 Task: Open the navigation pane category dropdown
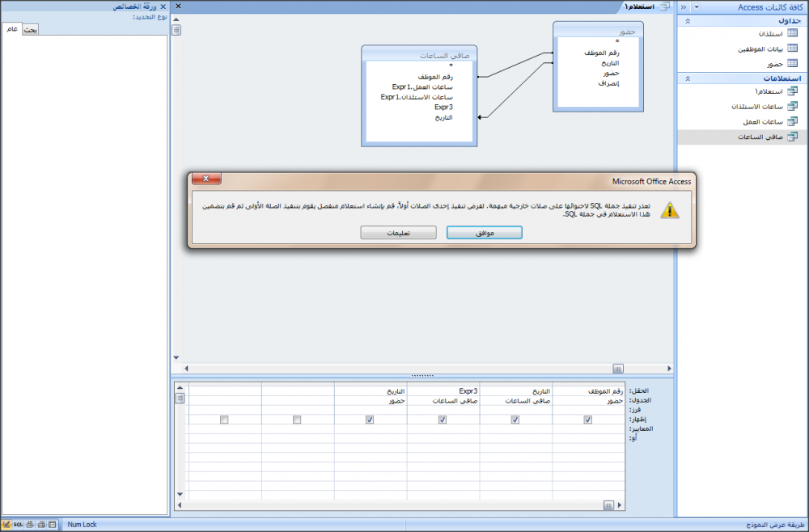coord(697,7)
